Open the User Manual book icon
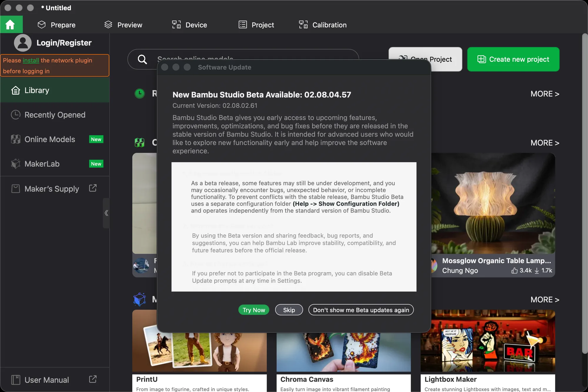 (x=16, y=380)
